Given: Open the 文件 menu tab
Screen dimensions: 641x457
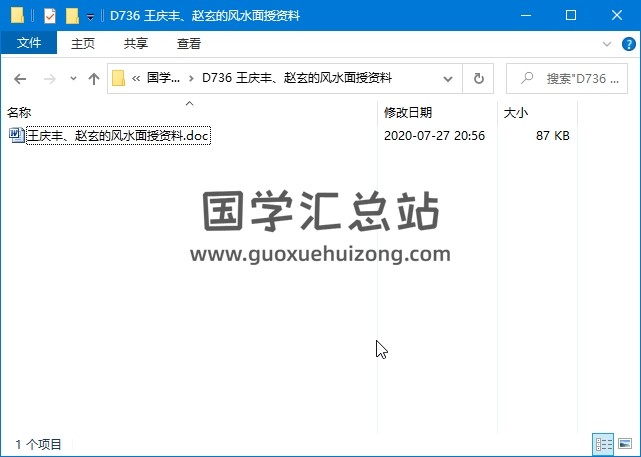Looking at the screenshot, I should (x=29, y=43).
